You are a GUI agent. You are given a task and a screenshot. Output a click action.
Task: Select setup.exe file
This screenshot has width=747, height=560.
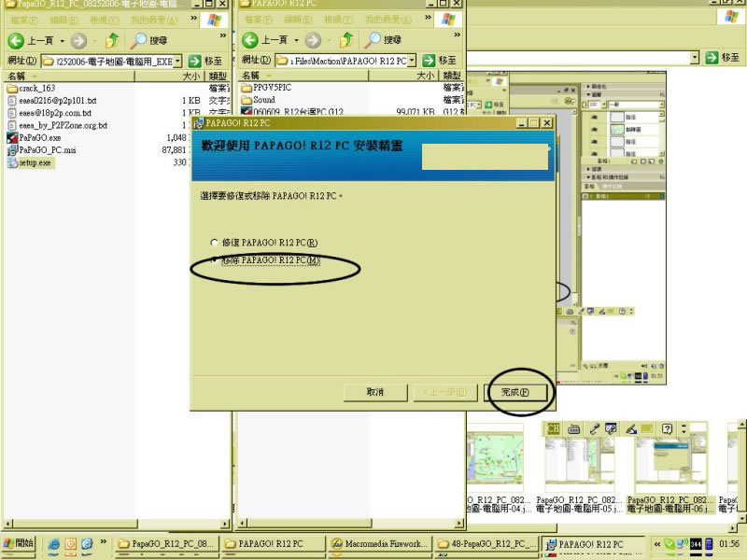click(30, 162)
